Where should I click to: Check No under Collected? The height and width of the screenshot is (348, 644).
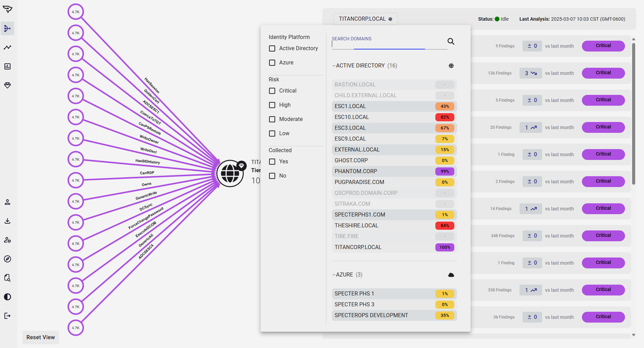click(272, 176)
